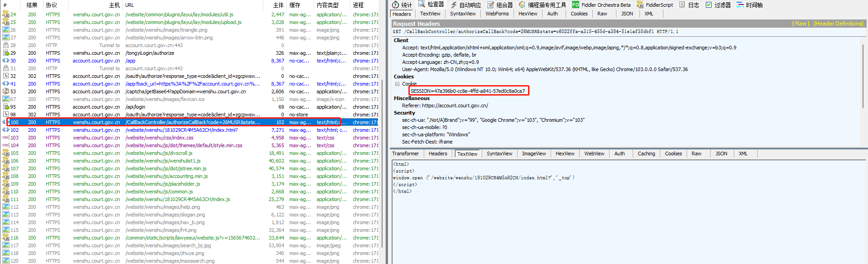This screenshot has width=868, height=264.
Task: Open the 统计 statistics tab
Action: pos(402,5)
